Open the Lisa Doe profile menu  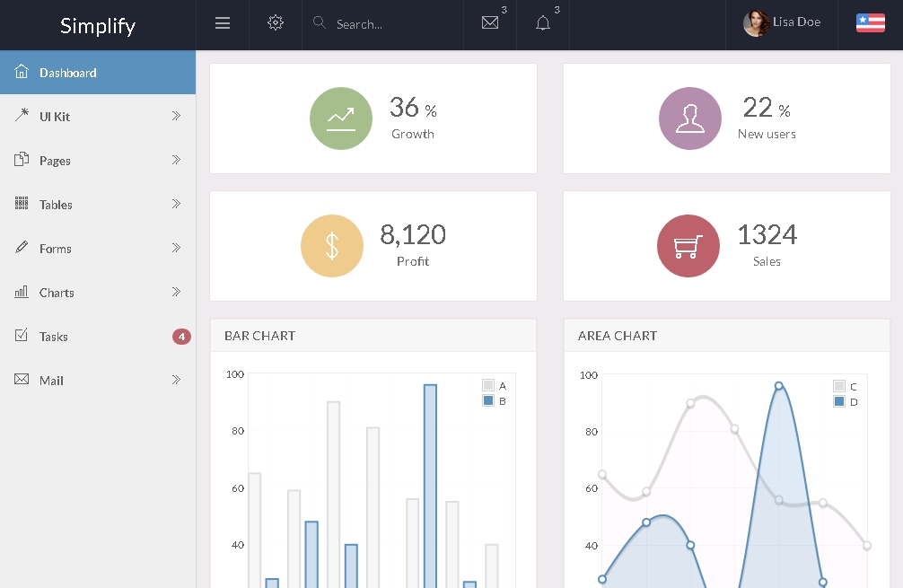click(x=782, y=23)
